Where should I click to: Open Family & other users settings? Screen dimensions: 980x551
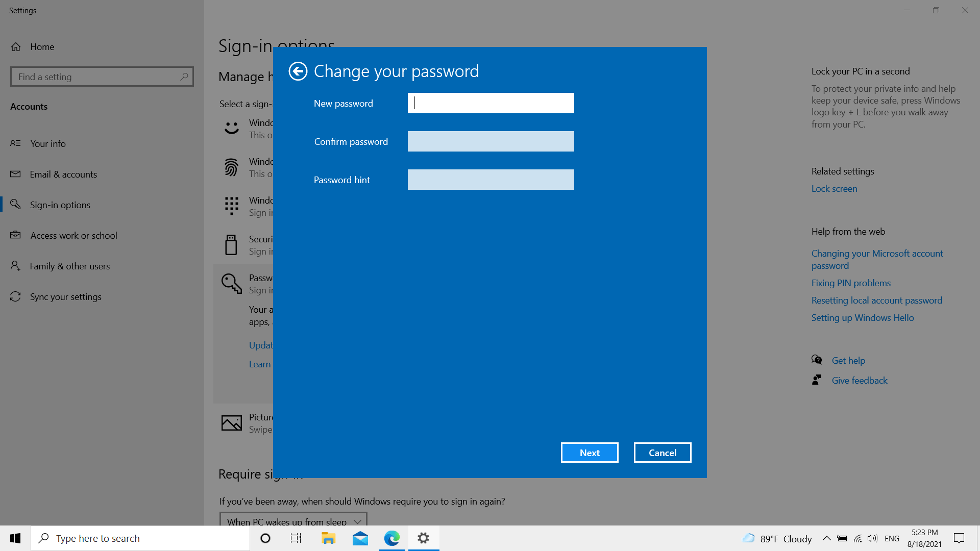tap(70, 266)
